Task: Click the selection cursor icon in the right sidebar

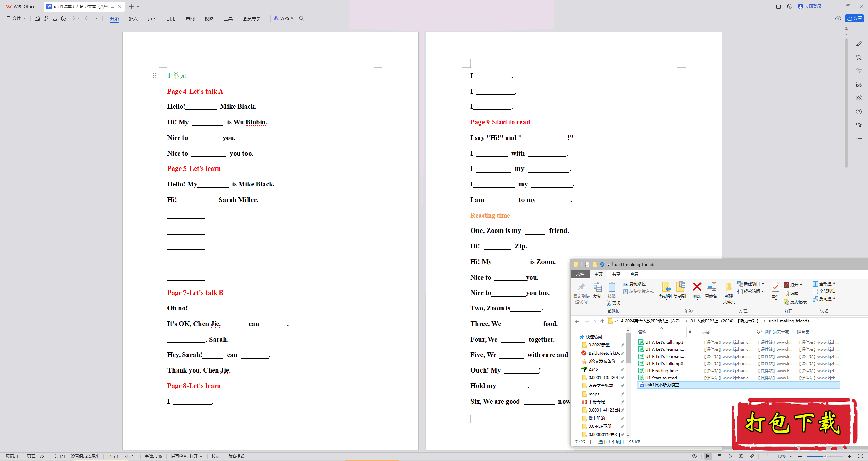Action: click(859, 57)
